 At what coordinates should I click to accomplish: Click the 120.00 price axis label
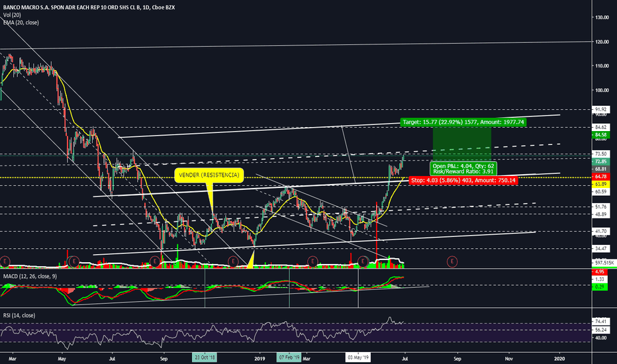click(x=602, y=42)
